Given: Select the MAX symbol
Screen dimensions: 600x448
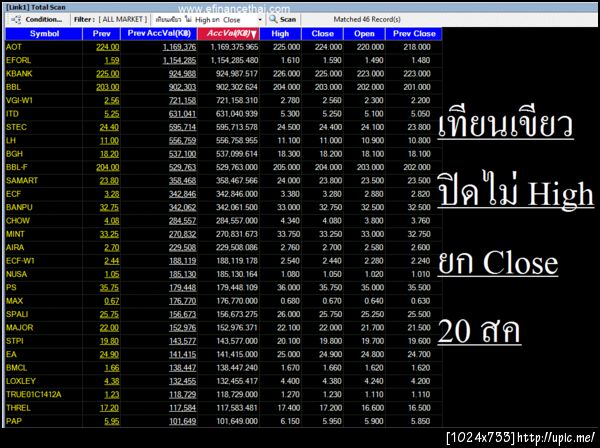Looking at the screenshot, I should tap(15, 301).
